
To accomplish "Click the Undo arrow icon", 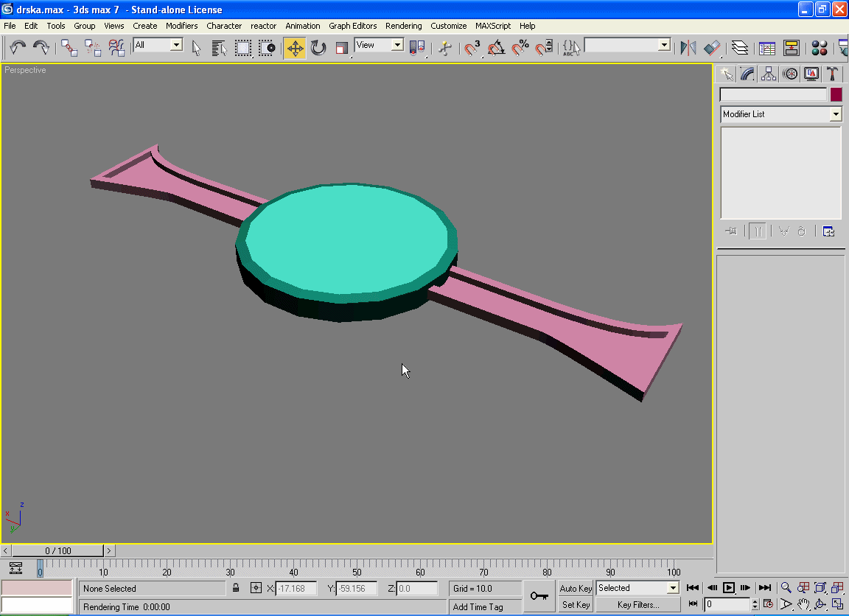I will 18,49.
